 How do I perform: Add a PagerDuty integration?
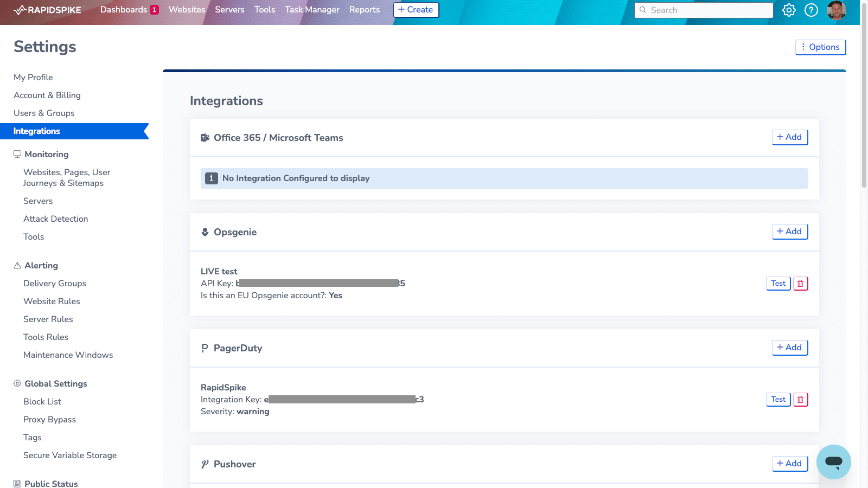pos(790,348)
